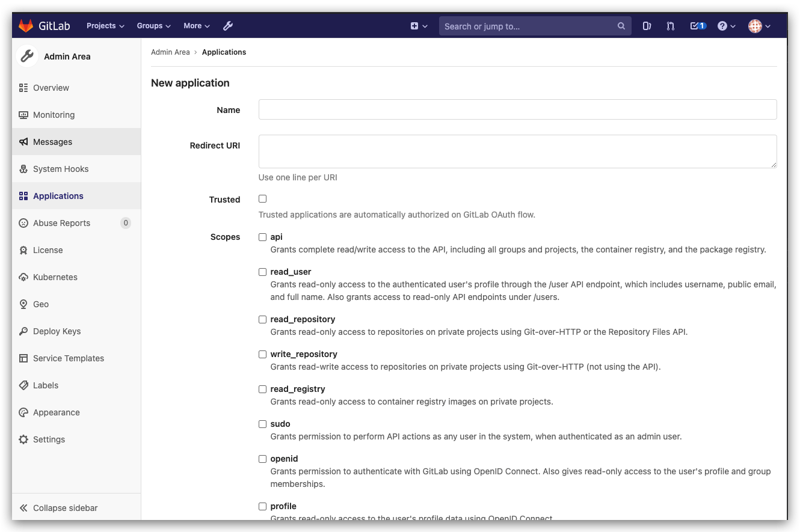Click the Abuse Reports face icon
Viewport: 800px width, 532px height.
click(x=23, y=223)
